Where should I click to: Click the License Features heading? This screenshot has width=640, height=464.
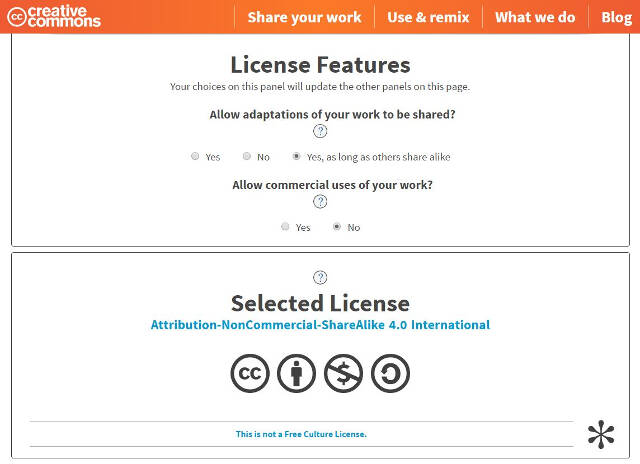pos(320,65)
